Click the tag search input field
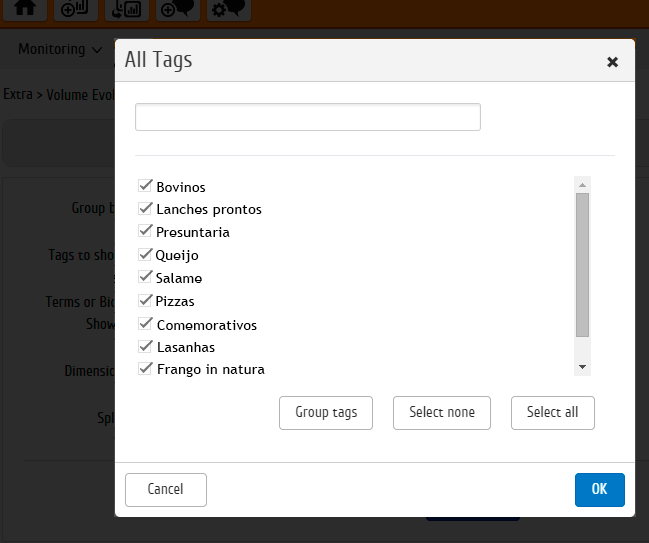The height and width of the screenshot is (543, 649). coord(307,117)
